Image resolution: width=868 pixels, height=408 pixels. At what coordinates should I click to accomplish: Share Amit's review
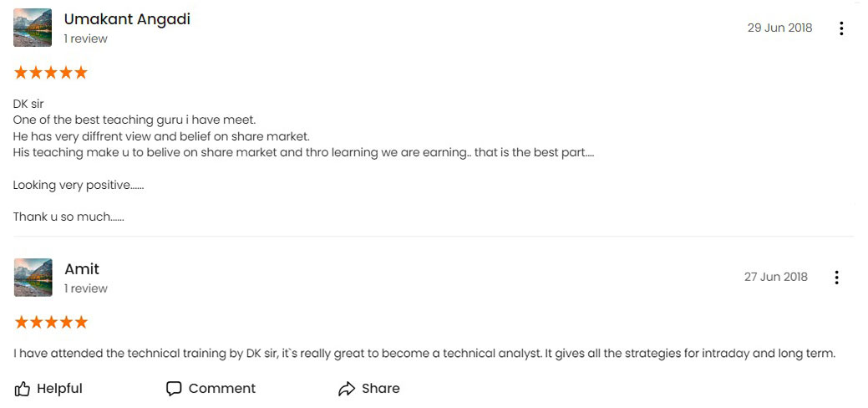point(368,389)
